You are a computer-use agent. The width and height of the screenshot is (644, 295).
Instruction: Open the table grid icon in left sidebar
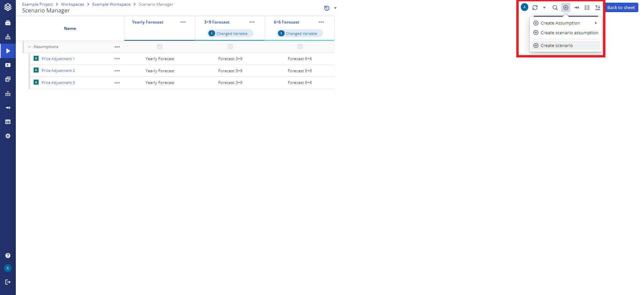tap(8, 122)
